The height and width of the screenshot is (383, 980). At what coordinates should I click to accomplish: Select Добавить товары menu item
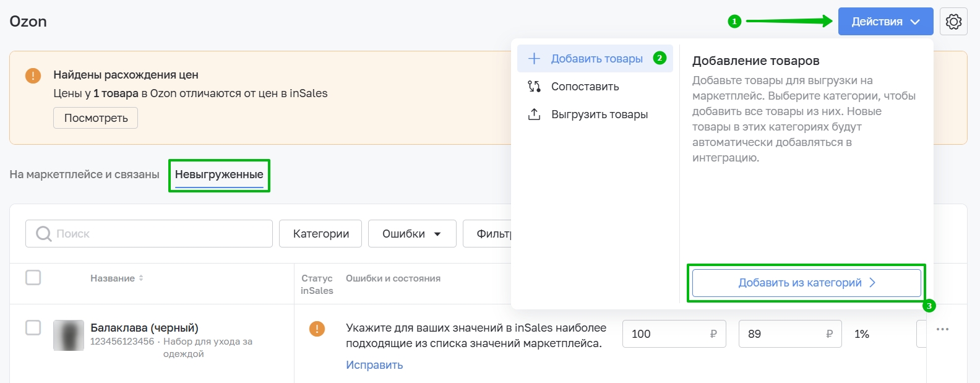595,59
